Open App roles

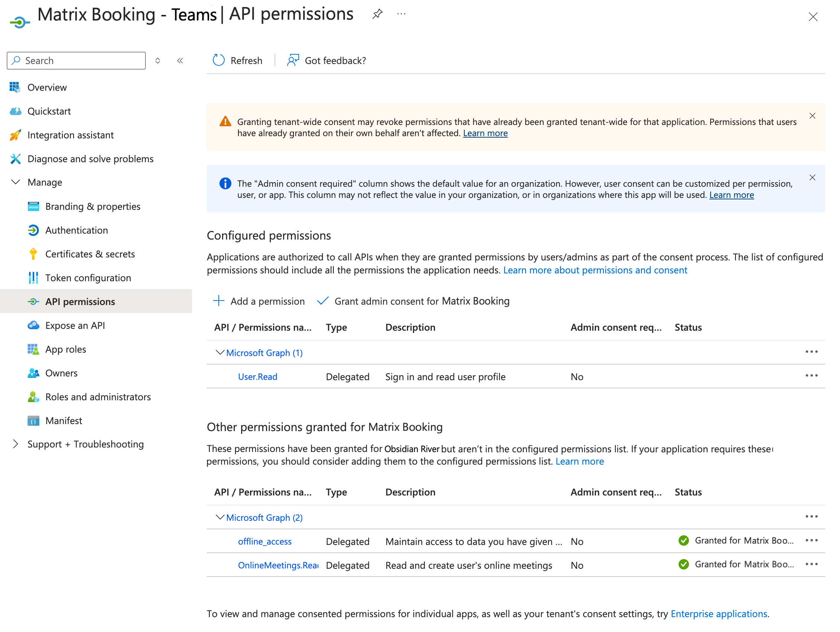[x=65, y=349]
